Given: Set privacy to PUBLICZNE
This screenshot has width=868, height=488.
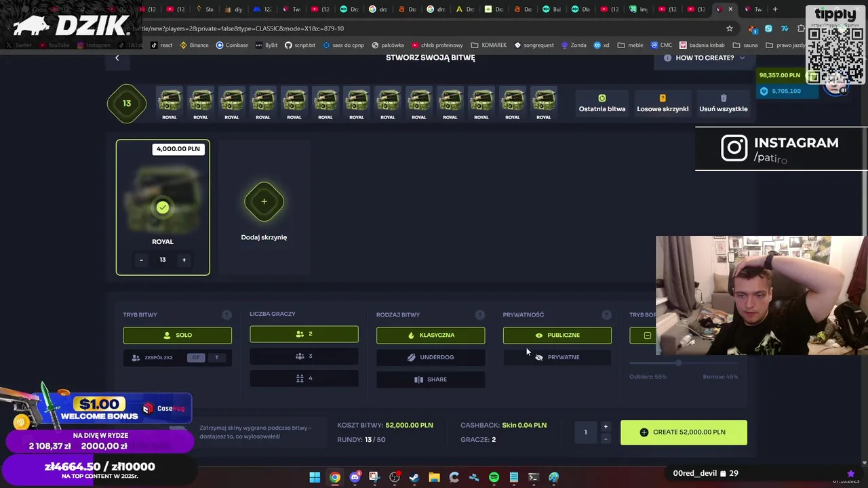Looking at the screenshot, I should [x=557, y=335].
